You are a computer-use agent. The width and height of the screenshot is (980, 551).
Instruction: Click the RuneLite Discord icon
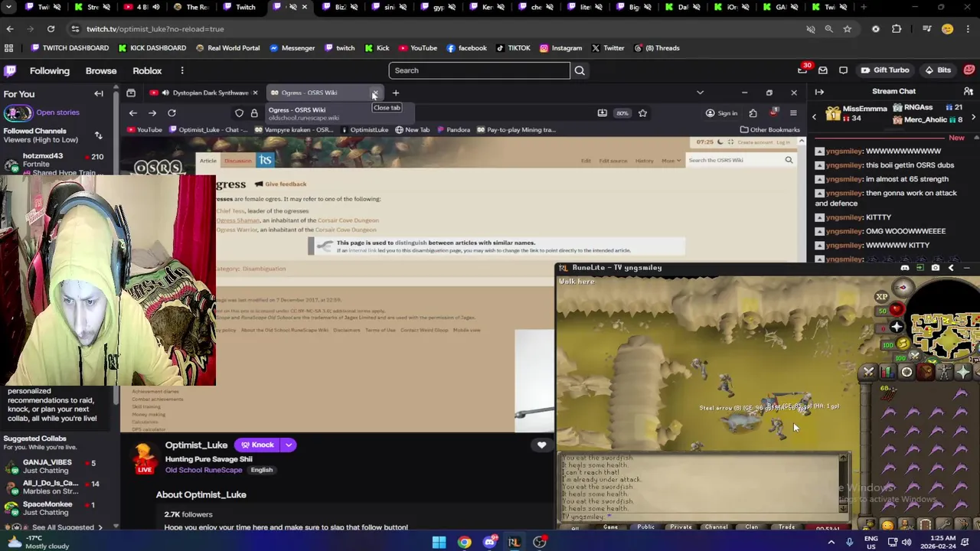905,268
